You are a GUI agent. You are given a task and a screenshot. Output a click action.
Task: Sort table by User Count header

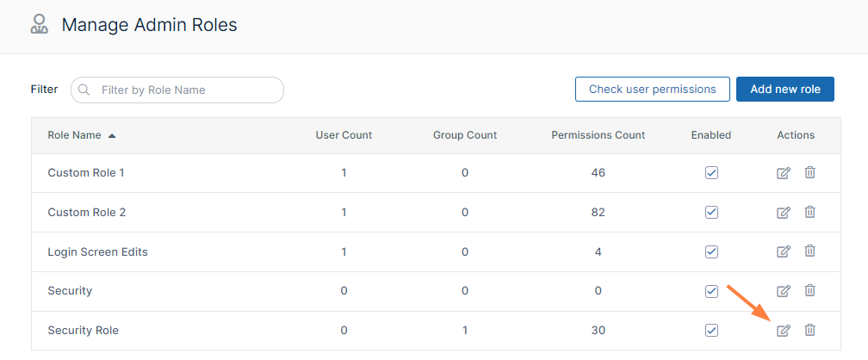[x=344, y=135]
